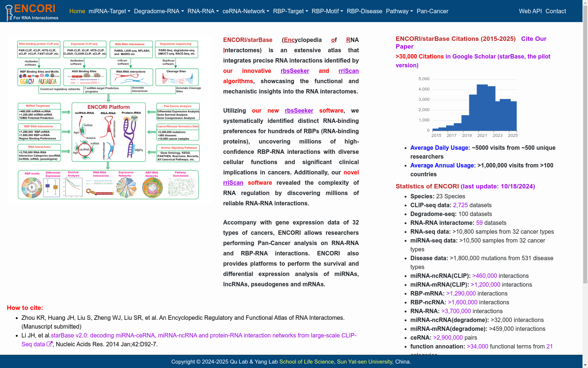Screen dimensions: 588x368
Task: Go to the Pan-Cancer page
Action: 433,11
